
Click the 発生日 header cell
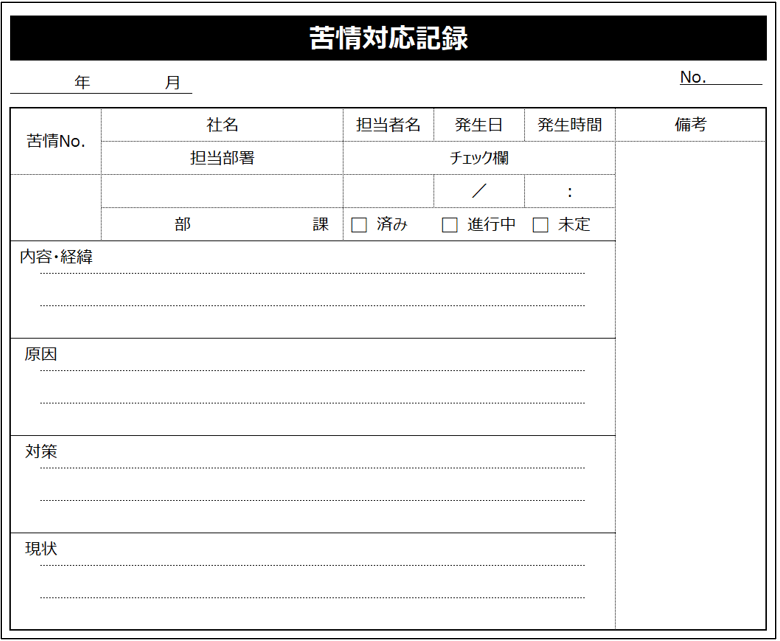point(479,125)
